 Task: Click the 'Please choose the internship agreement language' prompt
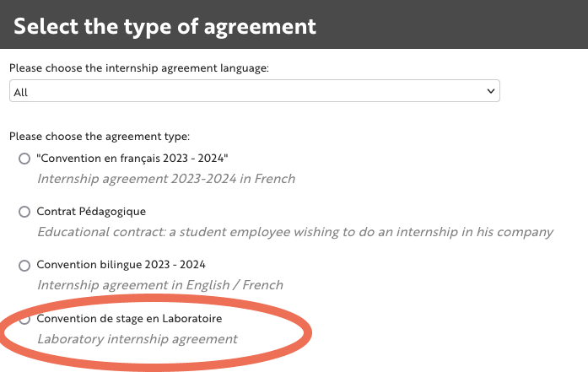(139, 68)
